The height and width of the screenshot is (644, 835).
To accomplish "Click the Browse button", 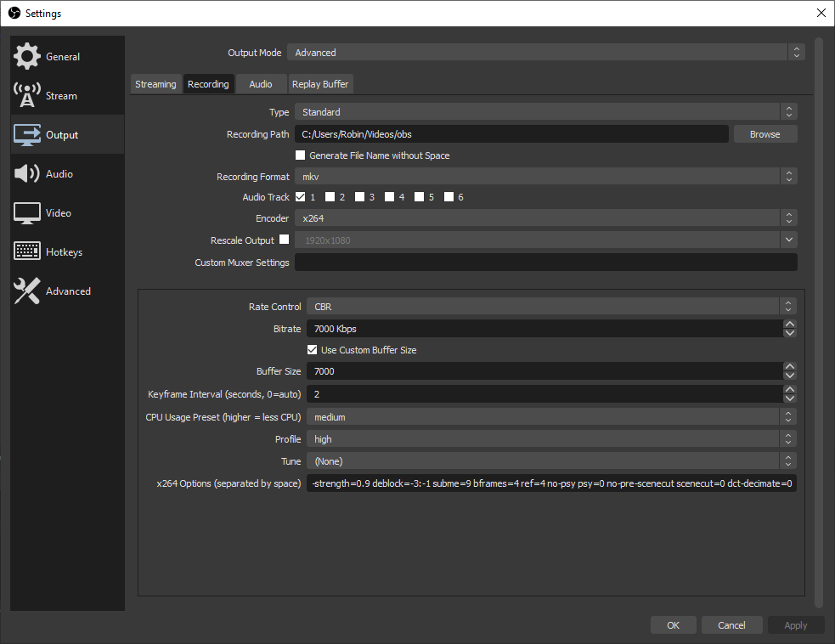I will point(764,134).
